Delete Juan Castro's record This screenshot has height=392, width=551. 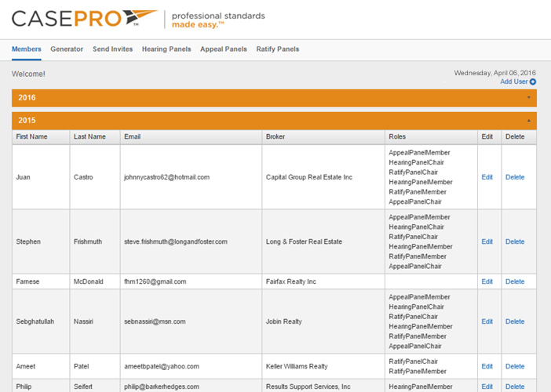(515, 177)
